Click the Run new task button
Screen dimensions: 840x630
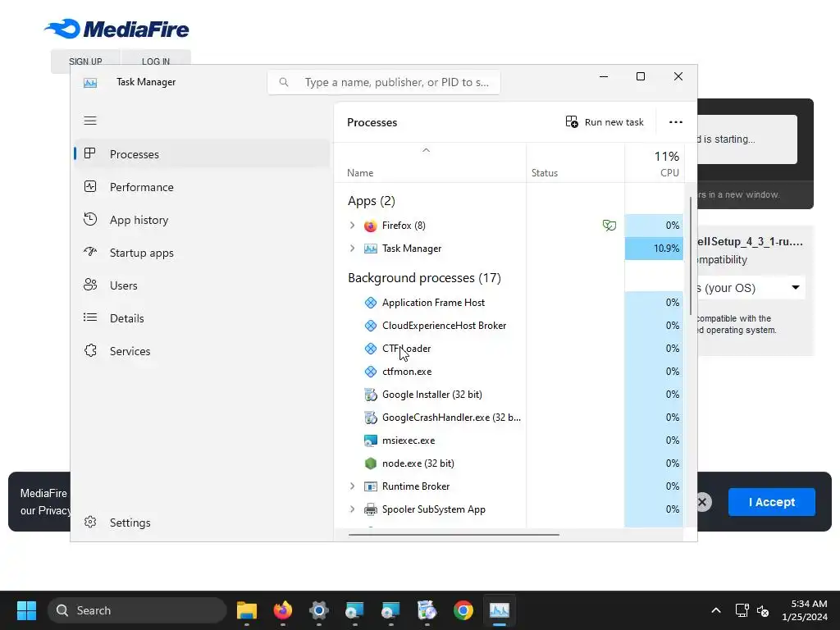605,122
